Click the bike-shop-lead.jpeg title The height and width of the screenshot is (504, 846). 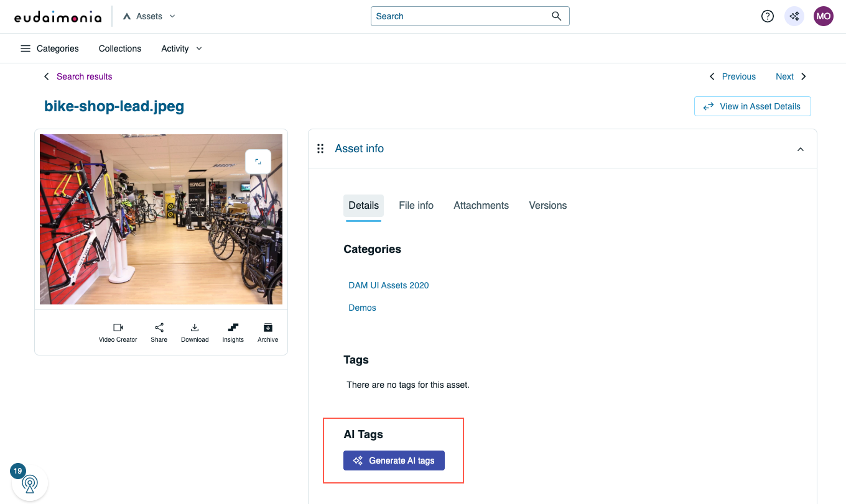click(114, 106)
